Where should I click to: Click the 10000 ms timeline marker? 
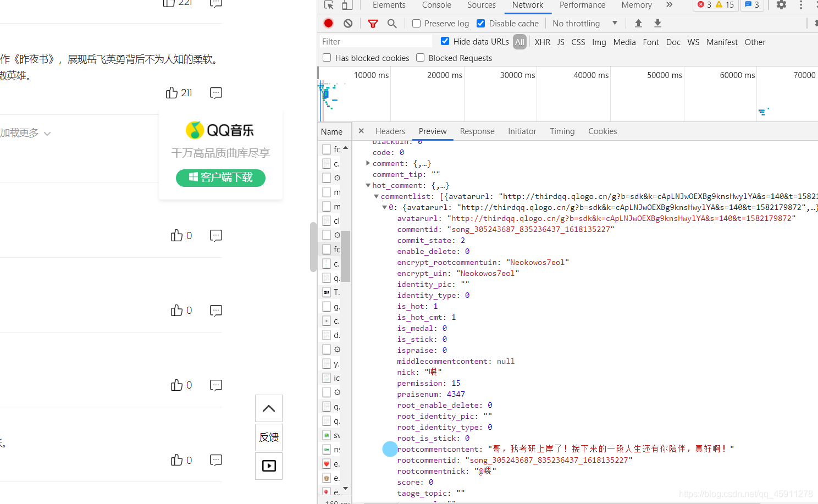(x=371, y=75)
